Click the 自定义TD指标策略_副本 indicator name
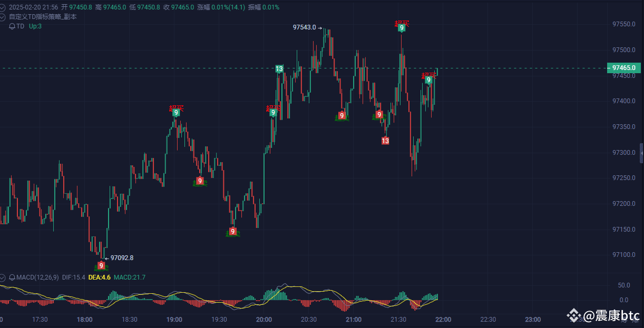This screenshot has height=328, width=644. coord(43,17)
